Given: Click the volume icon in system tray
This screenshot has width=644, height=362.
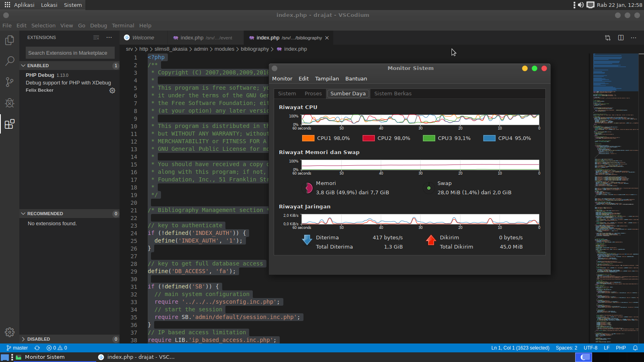Looking at the screenshot, I should tap(581, 5).
